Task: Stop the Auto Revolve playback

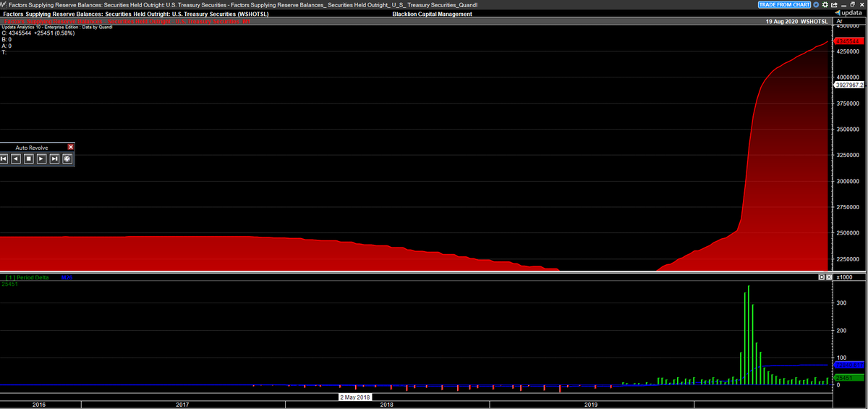Action: click(x=29, y=158)
